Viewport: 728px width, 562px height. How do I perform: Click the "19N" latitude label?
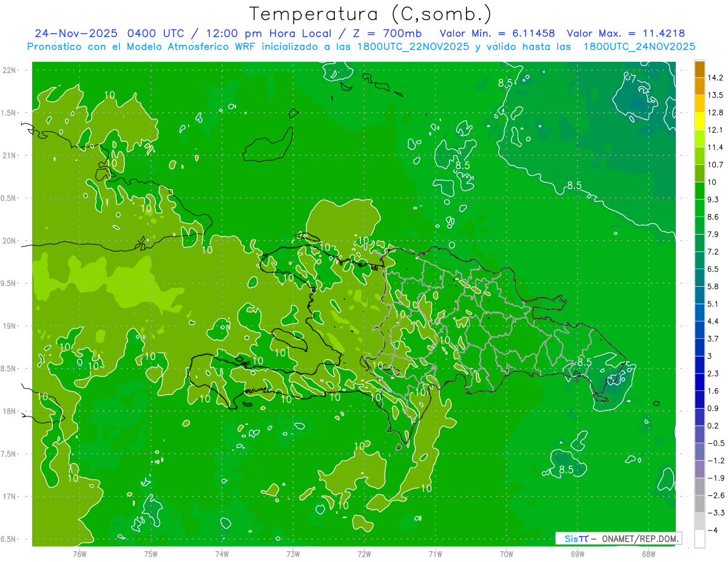10,326
